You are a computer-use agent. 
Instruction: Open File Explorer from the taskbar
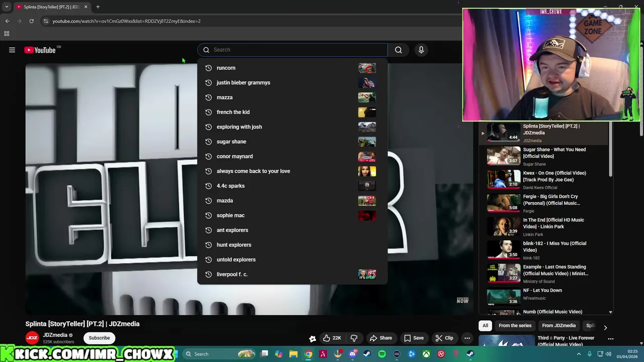(x=293, y=354)
